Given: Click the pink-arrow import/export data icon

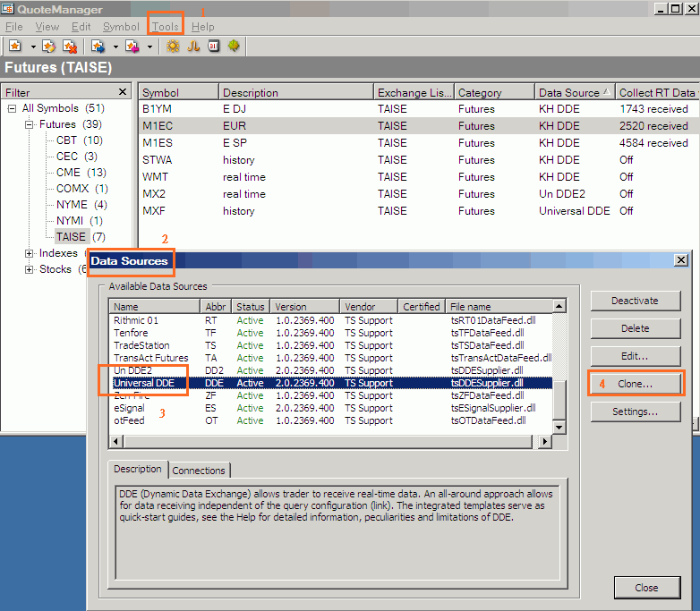Looking at the screenshot, I should 132,46.
